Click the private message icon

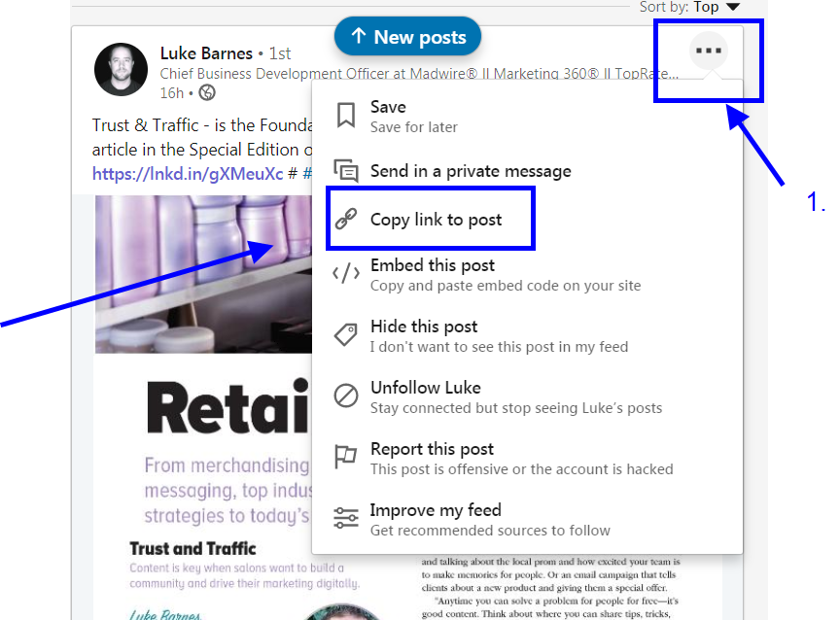pyautogui.click(x=345, y=171)
